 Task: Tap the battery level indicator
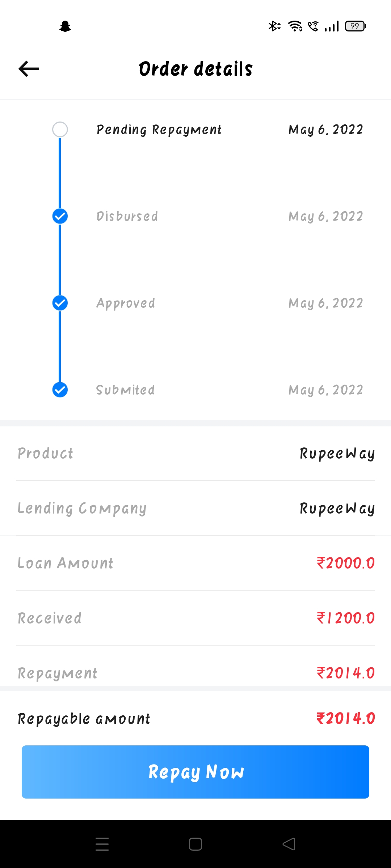pyautogui.click(x=356, y=26)
